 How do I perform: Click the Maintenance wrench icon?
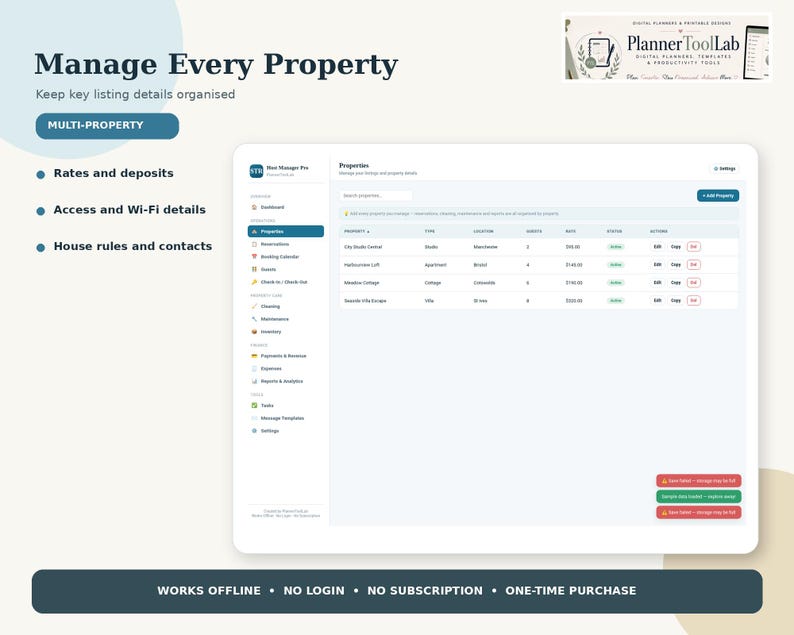click(254, 319)
